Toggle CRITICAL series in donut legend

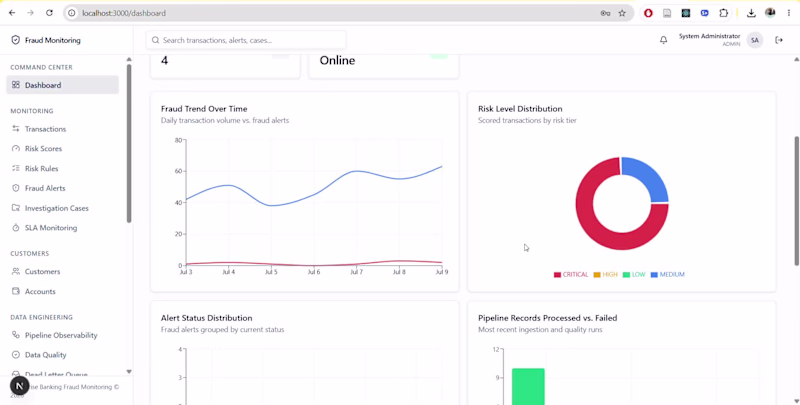point(571,274)
